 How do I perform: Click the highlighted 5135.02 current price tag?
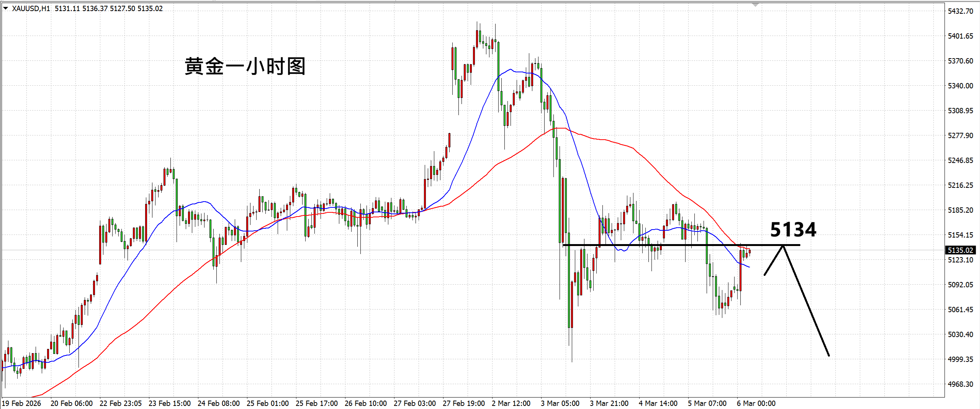[960, 250]
